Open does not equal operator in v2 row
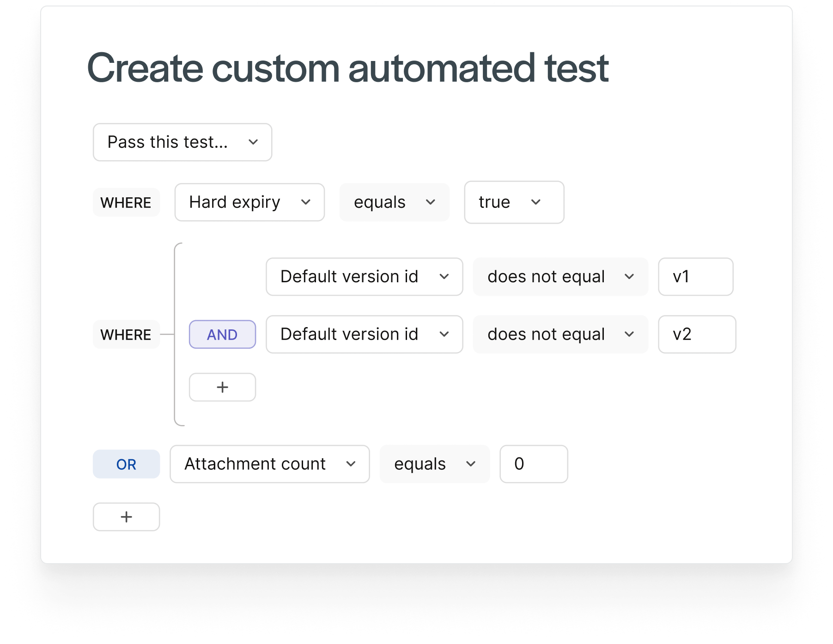 (560, 334)
